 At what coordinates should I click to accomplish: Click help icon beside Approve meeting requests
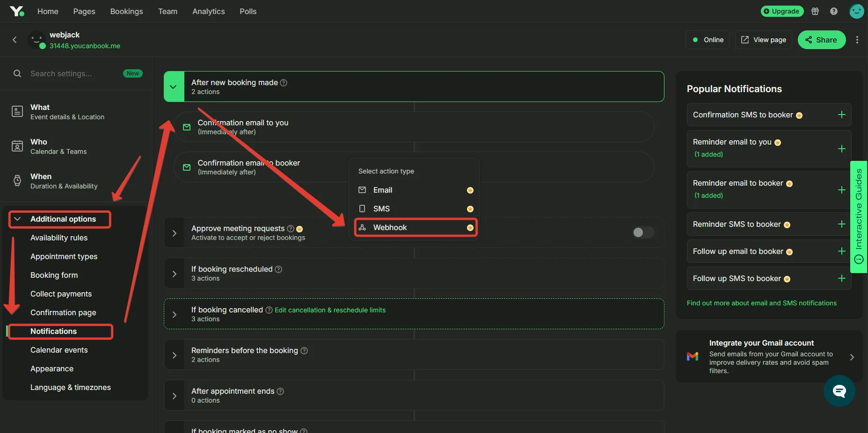click(290, 229)
